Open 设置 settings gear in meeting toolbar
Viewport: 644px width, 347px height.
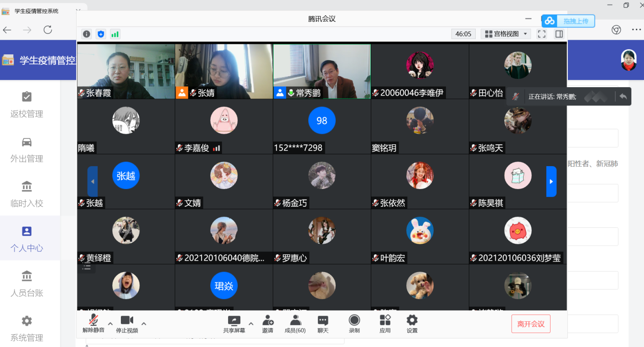pos(412,323)
